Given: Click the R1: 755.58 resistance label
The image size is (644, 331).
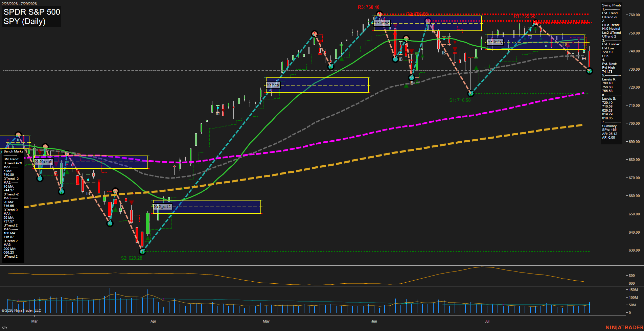Looking at the screenshot, I should 525,16.
